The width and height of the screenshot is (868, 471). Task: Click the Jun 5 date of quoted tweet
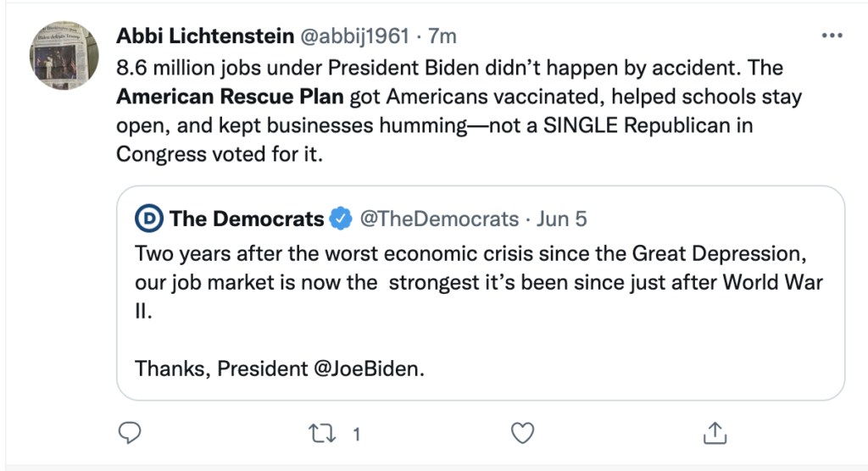pos(562,219)
